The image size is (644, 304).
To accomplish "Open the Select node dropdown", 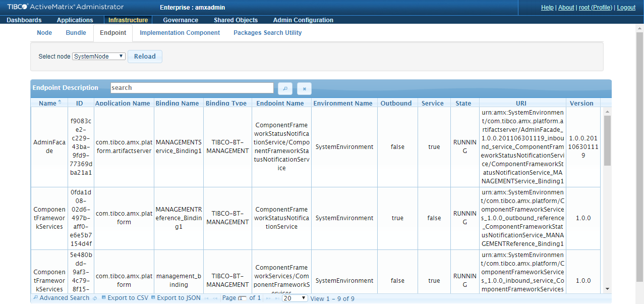I will [x=99, y=57].
